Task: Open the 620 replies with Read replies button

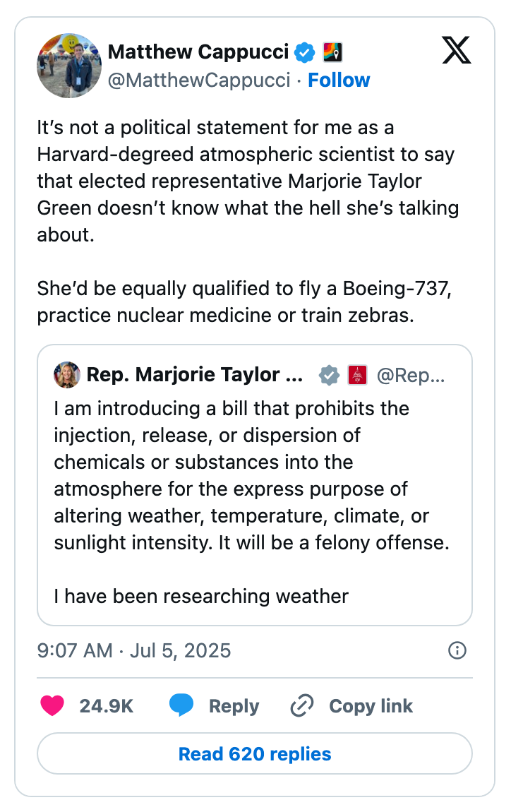Action: pyautogui.click(x=255, y=753)
